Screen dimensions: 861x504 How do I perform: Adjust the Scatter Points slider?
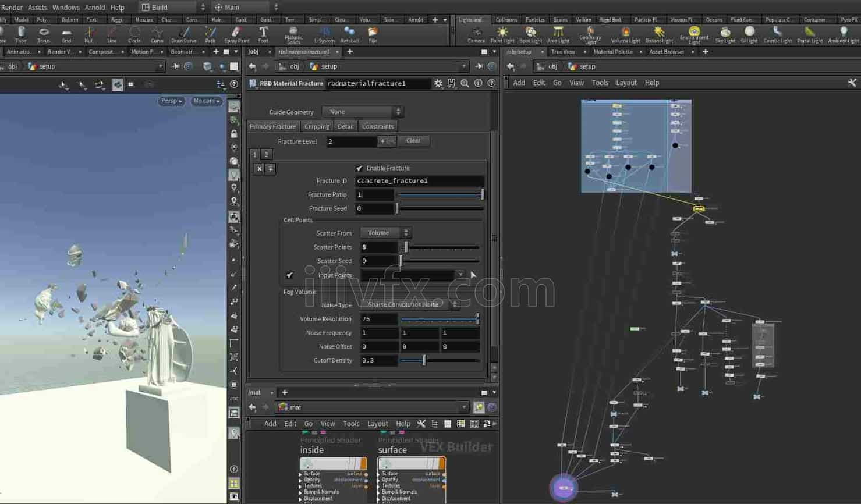coord(441,247)
